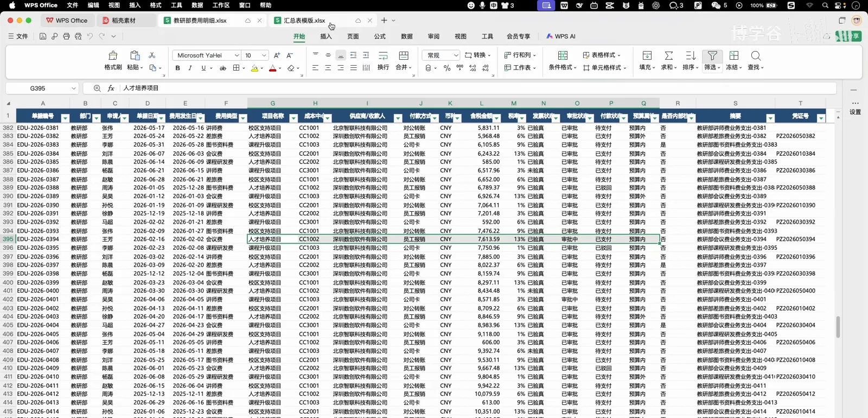This screenshot has height=418, width=868.
Task: Open the Name Box dropdown for G395
Action: (x=73, y=88)
